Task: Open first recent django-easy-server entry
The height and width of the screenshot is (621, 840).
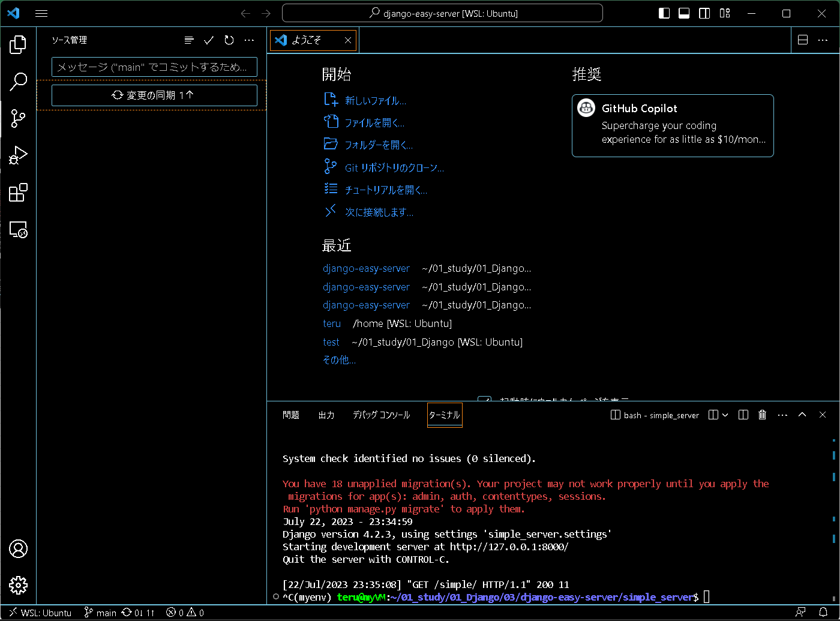Action: click(366, 268)
